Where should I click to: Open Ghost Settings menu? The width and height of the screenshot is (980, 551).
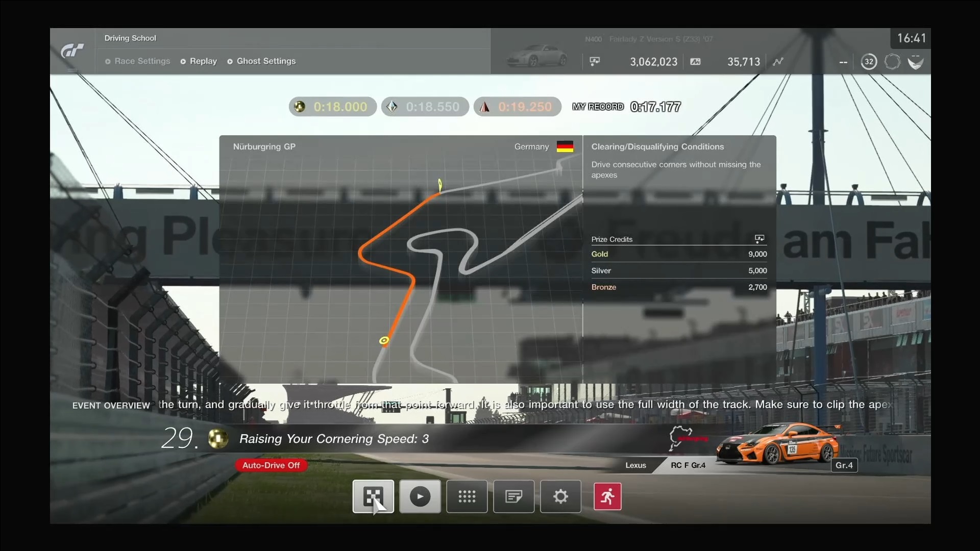[261, 61]
